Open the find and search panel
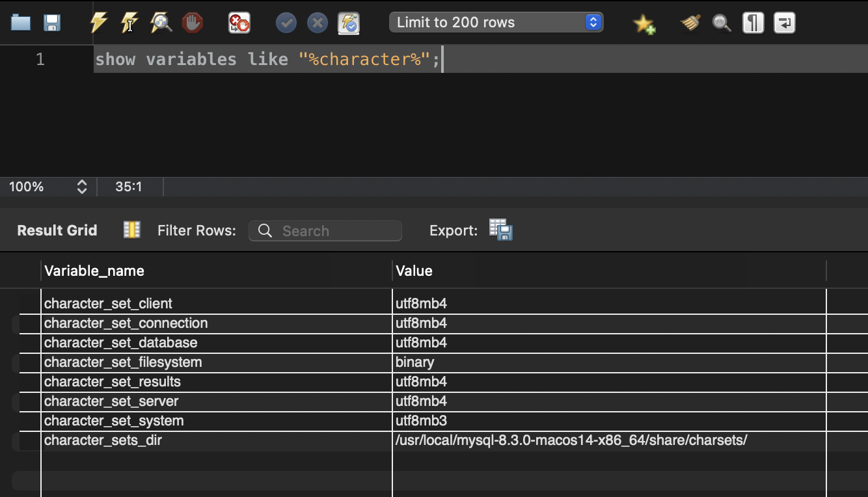The height and width of the screenshot is (497, 868). 721,22
